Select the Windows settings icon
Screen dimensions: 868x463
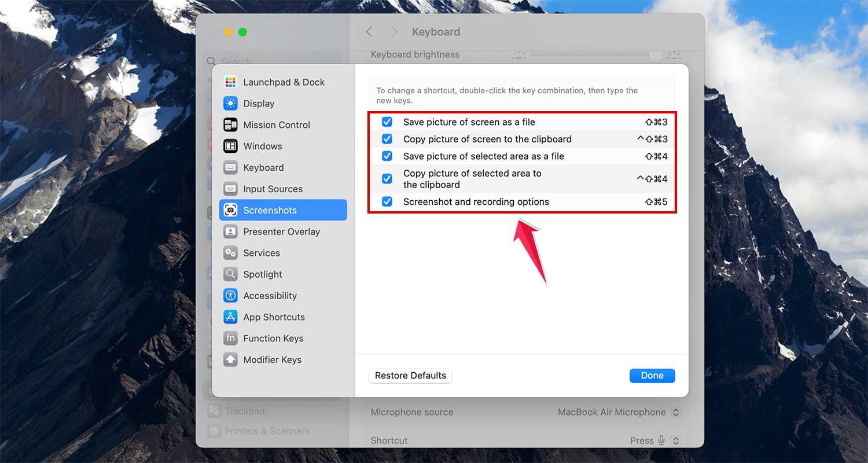pyautogui.click(x=230, y=146)
